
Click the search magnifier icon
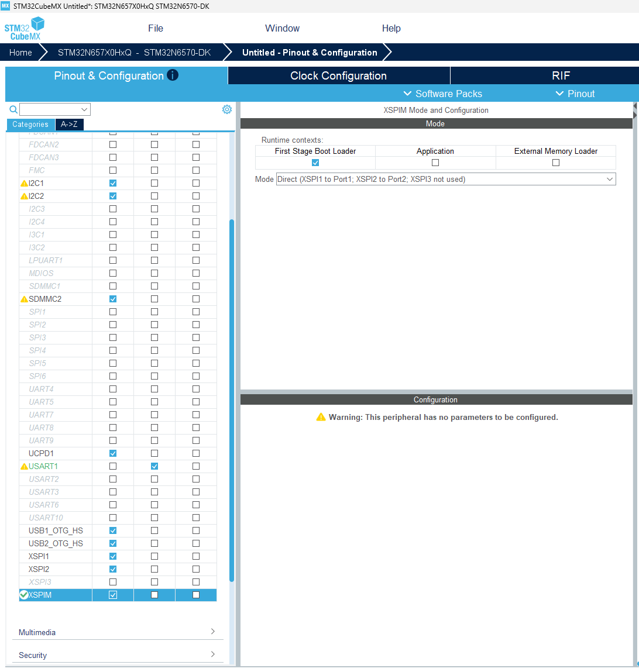pos(13,109)
